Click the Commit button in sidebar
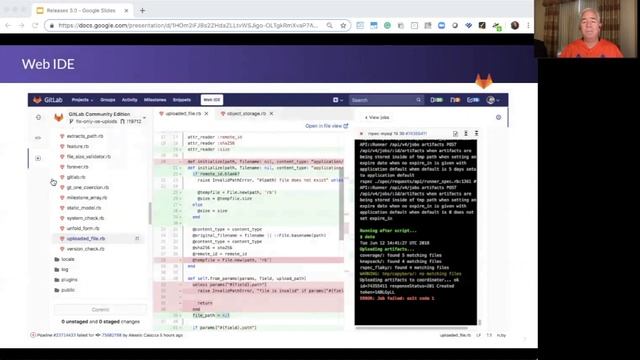Viewport: 640px width, 360px height. (x=100, y=309)
